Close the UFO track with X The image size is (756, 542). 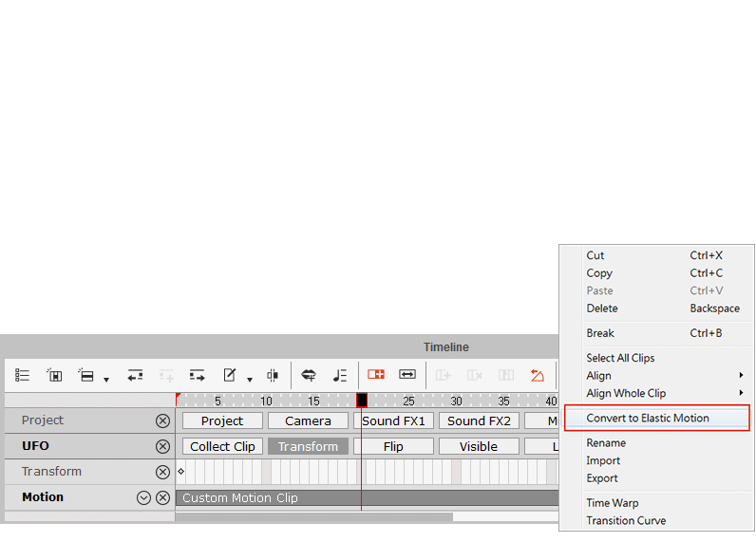(162, 446)
